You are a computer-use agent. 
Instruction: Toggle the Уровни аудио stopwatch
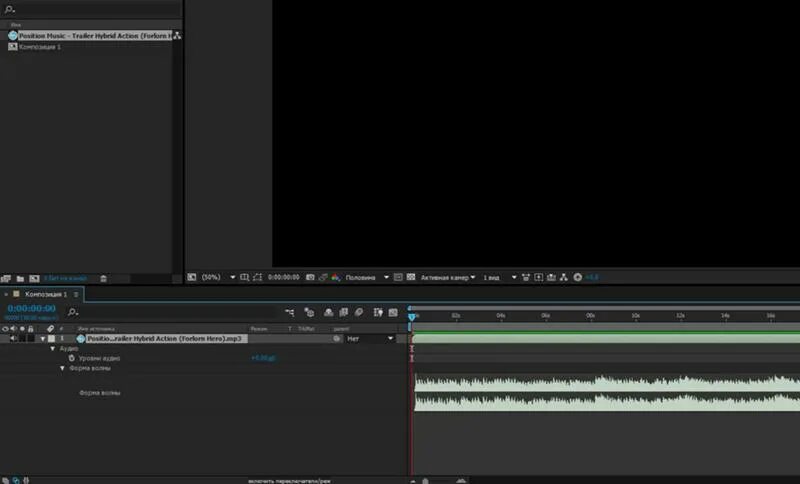(71, 358)
